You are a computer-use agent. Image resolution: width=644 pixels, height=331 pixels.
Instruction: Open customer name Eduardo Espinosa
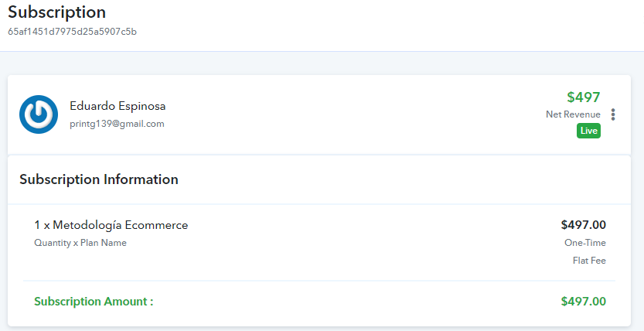click(x=118, y=106)
